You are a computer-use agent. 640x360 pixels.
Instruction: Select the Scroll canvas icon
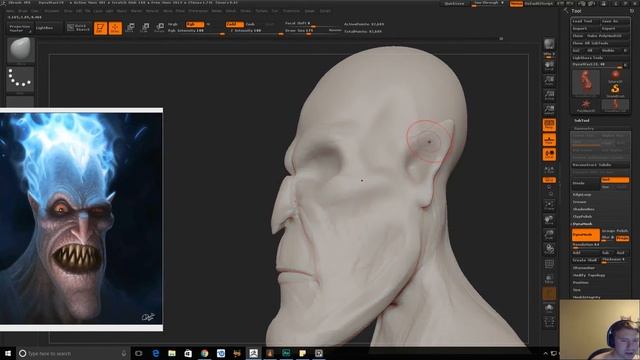click(x=549, y=65)
